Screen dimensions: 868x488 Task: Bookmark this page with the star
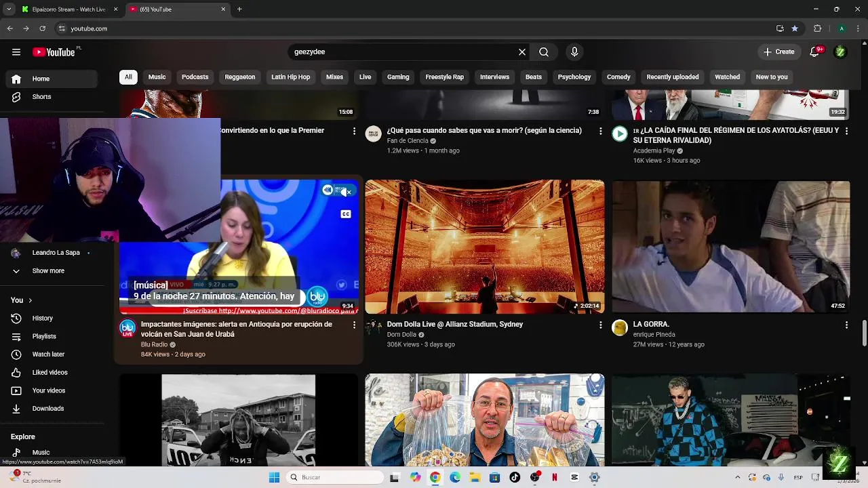(795, 28)
